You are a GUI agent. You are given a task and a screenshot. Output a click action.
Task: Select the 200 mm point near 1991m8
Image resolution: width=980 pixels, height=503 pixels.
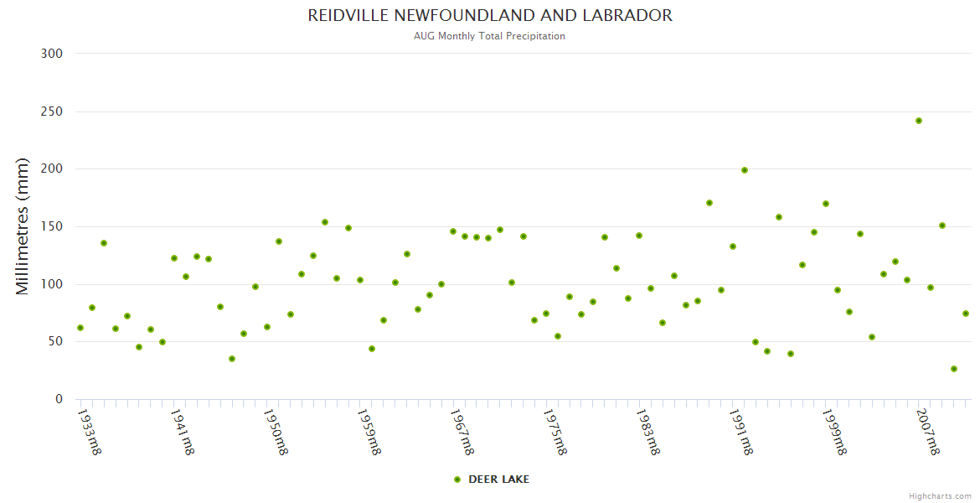pos(745,170)
